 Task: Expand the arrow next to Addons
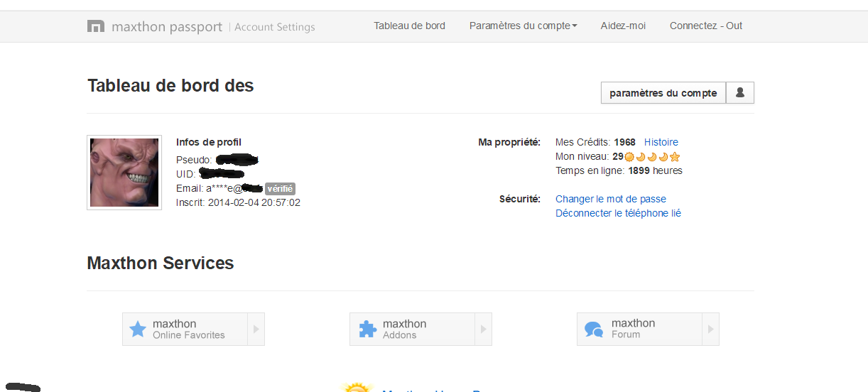[484, 329]
